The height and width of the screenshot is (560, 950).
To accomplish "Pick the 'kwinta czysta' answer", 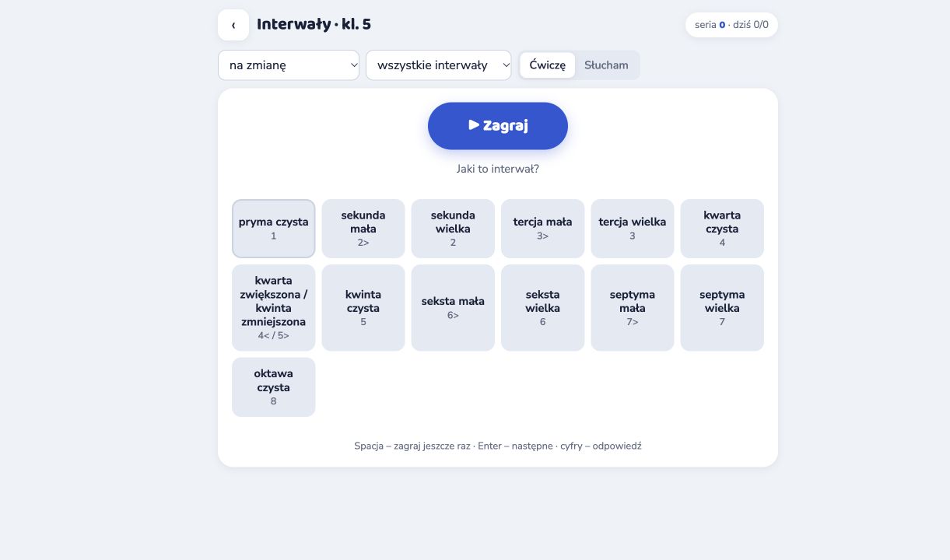I will point(363,308).
